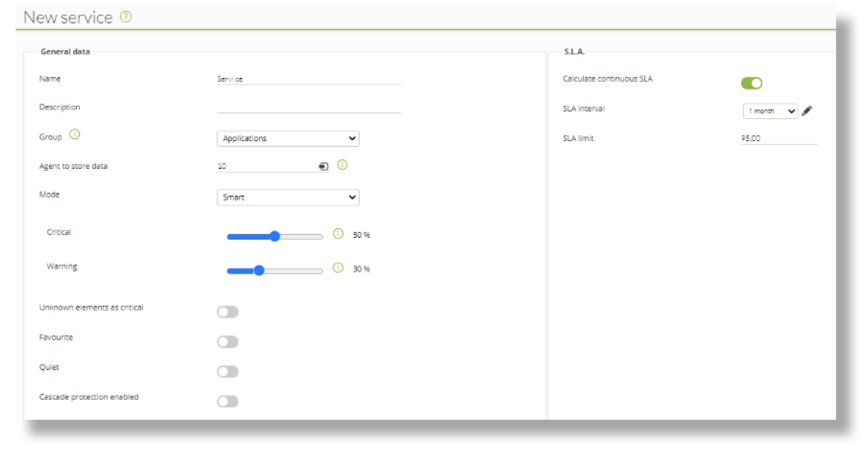Open the Mode dropdown showing Smart

point(288,198)
